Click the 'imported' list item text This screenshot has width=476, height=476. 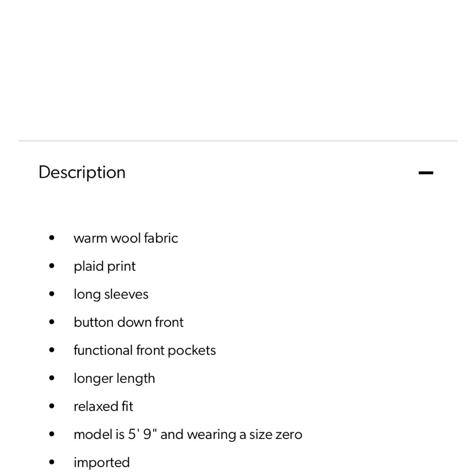pos(101,462)
